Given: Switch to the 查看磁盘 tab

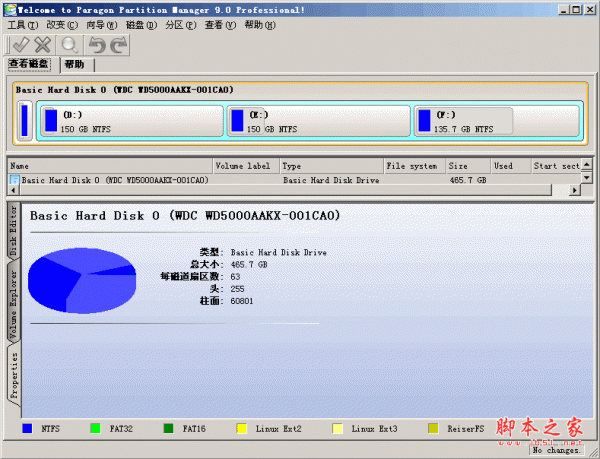Looking at the screenshot, I should pos(29,64).
